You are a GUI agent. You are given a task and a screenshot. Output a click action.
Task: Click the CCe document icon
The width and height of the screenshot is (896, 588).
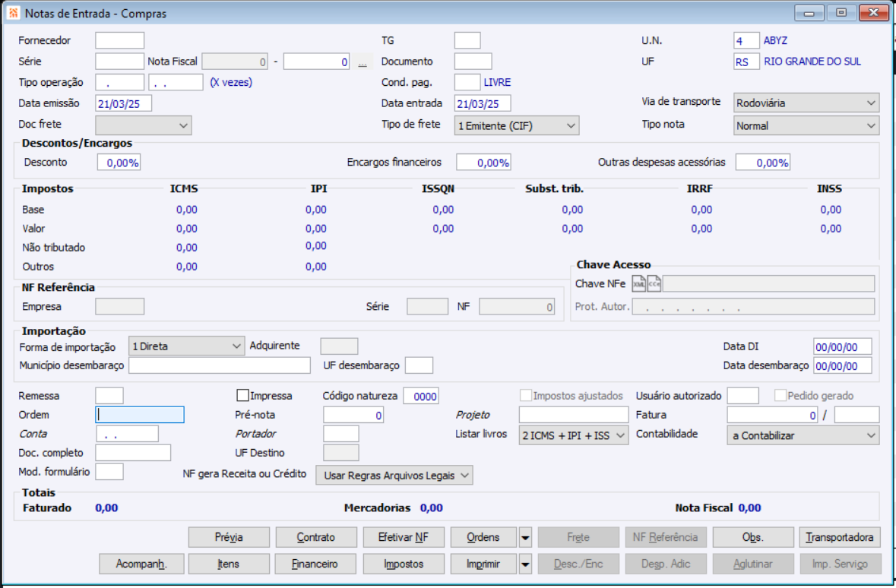654,284
